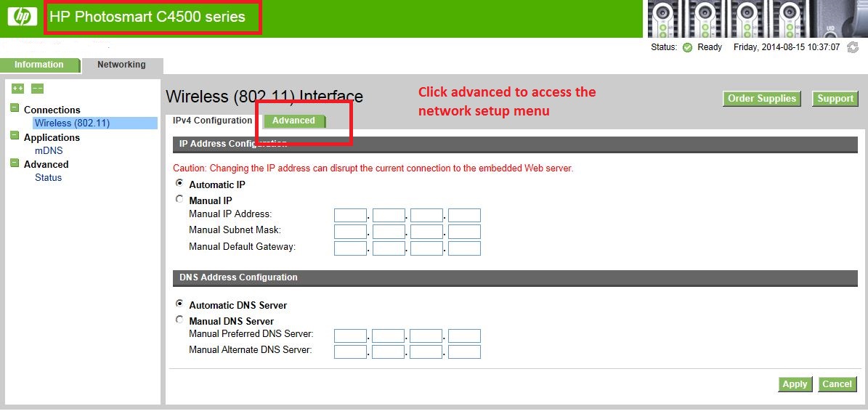Click first octet of Manual IP Address
Viewport: 868px width, 414px height.
point(350,216)
